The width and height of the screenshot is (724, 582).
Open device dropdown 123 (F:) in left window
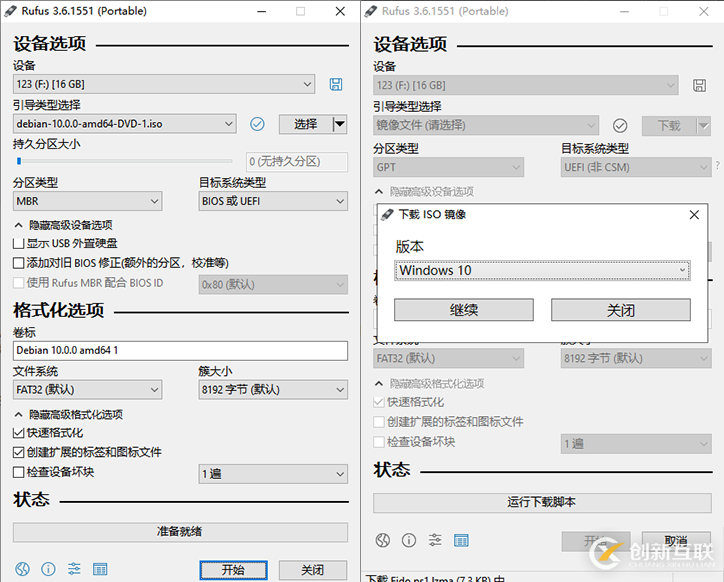(x=164, y=84)
